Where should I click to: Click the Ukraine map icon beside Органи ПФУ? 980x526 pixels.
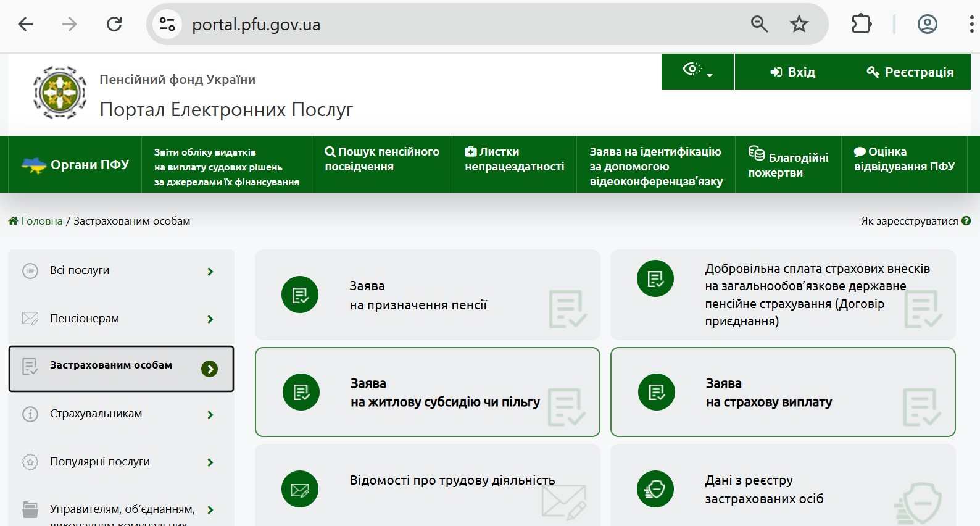point(34,165)
